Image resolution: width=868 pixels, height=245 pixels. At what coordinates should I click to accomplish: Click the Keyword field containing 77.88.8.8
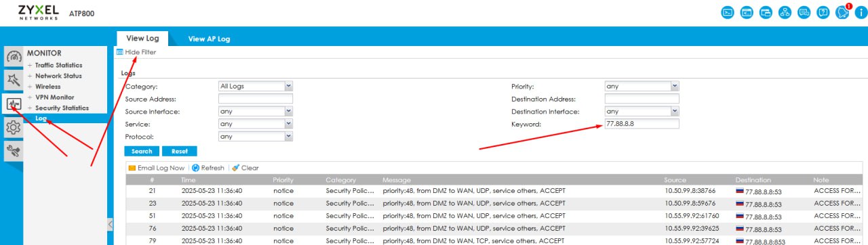click(642, 124)
